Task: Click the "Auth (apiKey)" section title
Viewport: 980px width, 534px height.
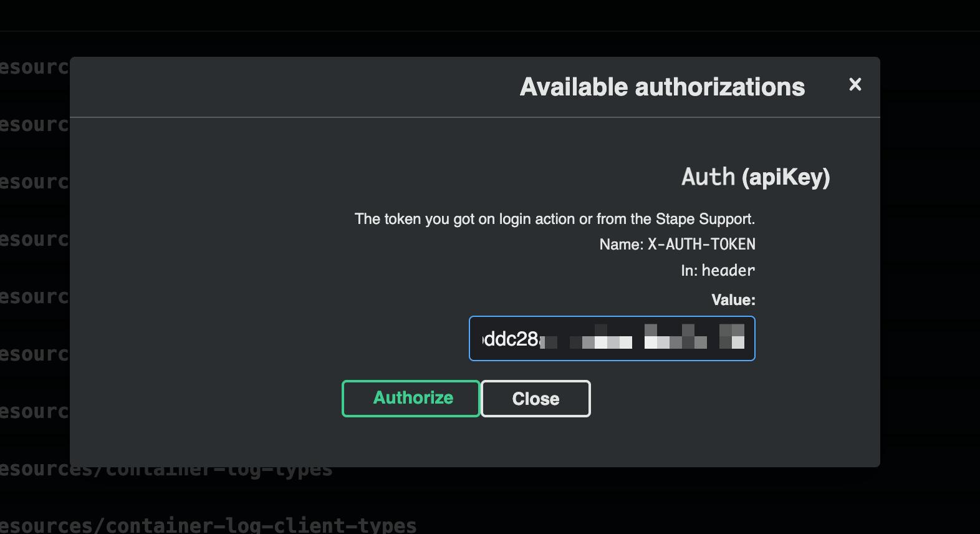Action: [x=756, y=177]
